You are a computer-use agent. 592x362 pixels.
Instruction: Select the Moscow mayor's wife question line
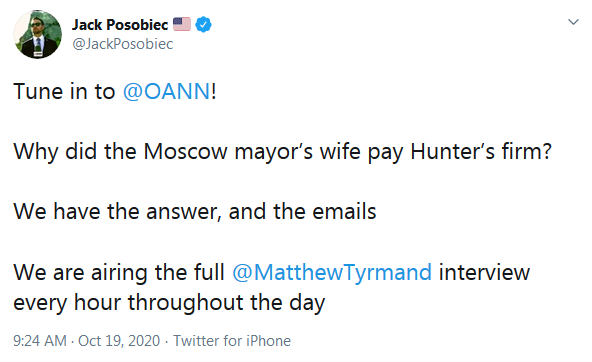pos(282,152)
